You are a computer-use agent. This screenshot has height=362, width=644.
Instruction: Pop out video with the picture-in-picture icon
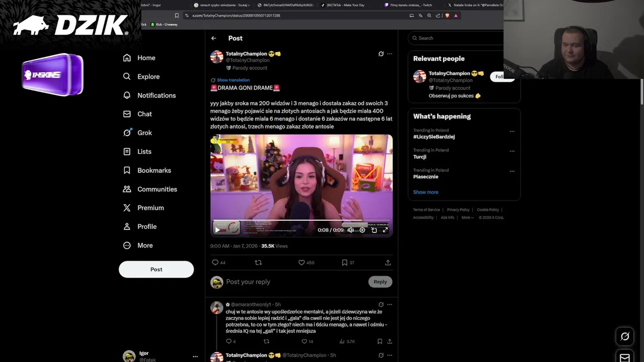point(374,230)
